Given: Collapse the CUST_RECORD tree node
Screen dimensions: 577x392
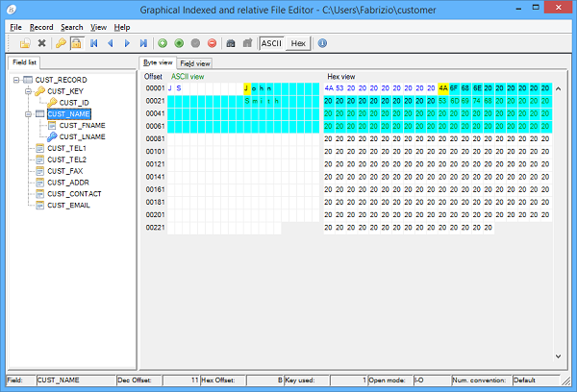Looking at the screenshot, I should point(16,80).
